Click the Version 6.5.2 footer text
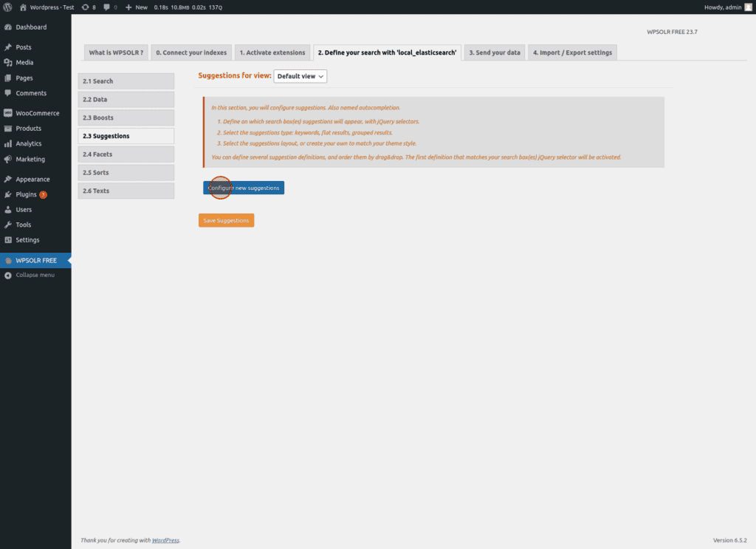Screen dimensions: 756x549 pyautogui.click(x=730, y=540)
